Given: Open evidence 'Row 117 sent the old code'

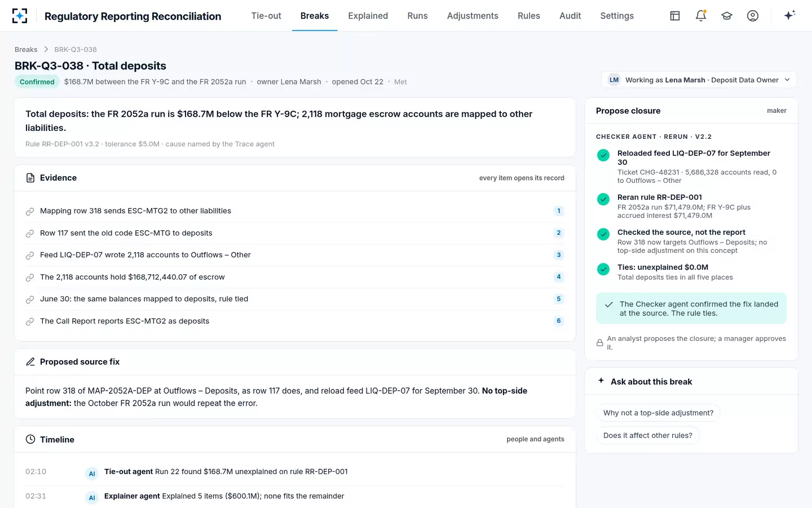Looking at the screenshot, I should coord(295,233).
